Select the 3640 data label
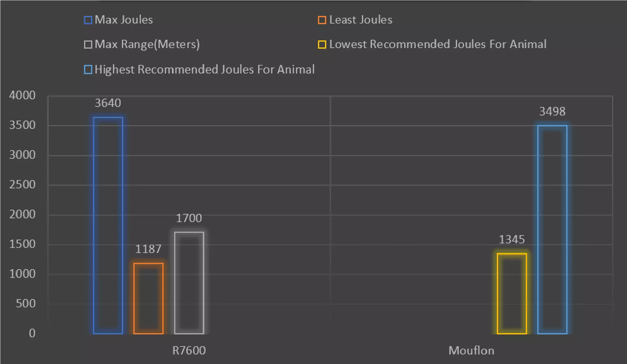Image resolution: width=627 pixels, height=364 pixels. (108, 103)
